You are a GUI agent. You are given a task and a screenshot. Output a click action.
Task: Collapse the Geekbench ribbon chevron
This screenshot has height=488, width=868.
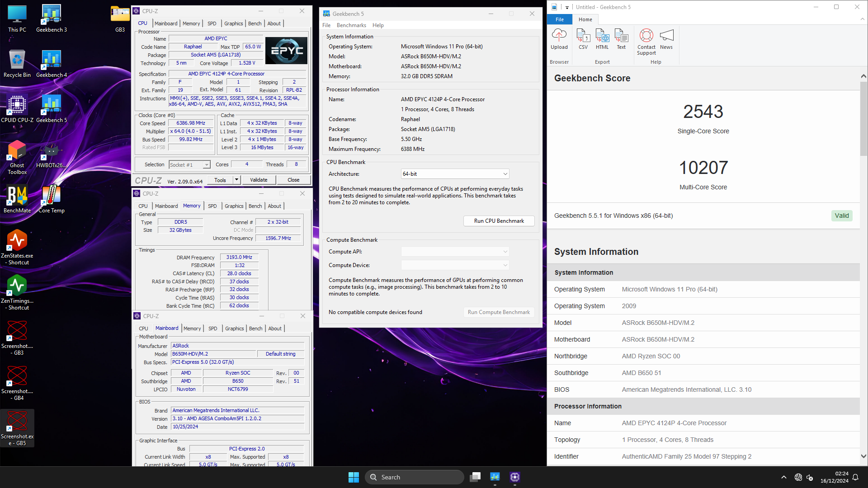[x=863, y=19]
